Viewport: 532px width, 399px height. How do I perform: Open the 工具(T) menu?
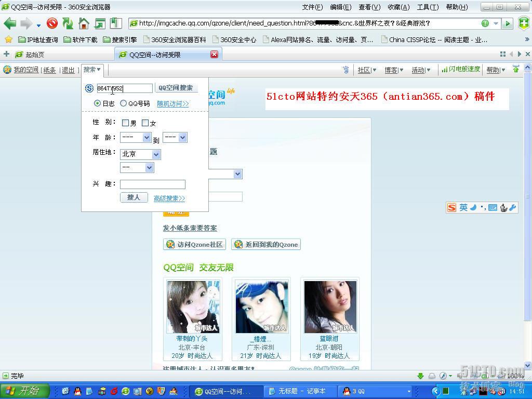[428, 7]
